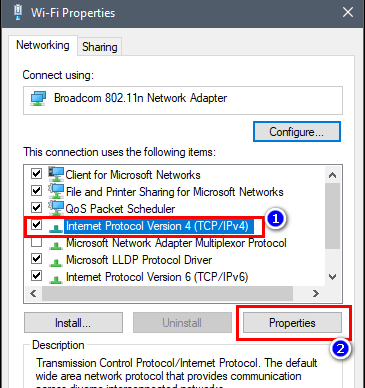Uncheck Client for Microsoft Networks checkbox
This screenshot has height=388, width=365.
pyautogui.click(x=36, y=174)
